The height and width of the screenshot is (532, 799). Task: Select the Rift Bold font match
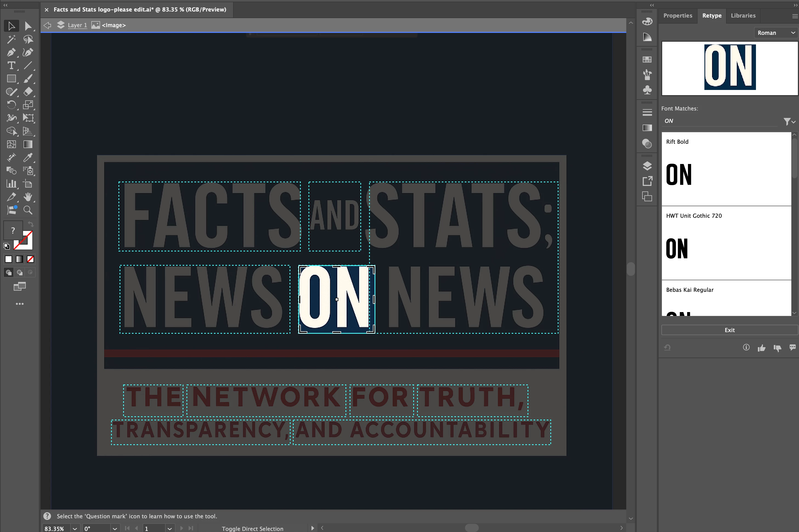[726, 169]
